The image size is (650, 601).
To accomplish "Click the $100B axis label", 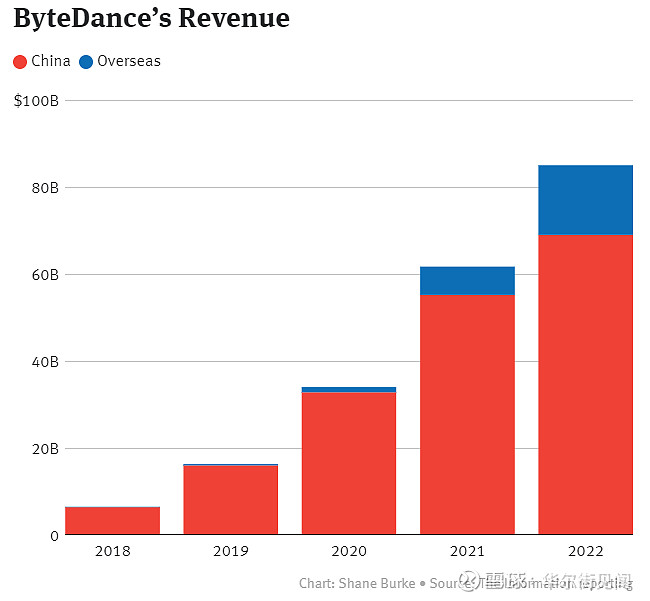I will 36,101.
